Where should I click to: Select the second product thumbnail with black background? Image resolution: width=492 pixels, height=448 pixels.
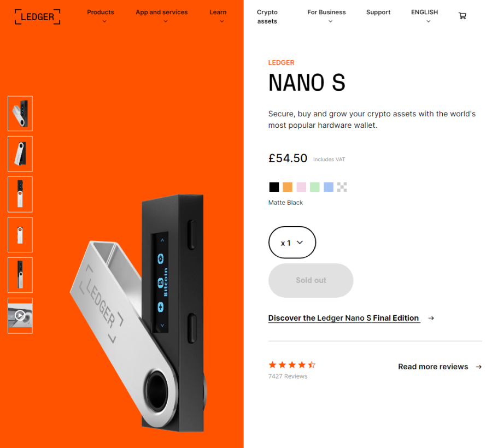click(x=20, y=154)
